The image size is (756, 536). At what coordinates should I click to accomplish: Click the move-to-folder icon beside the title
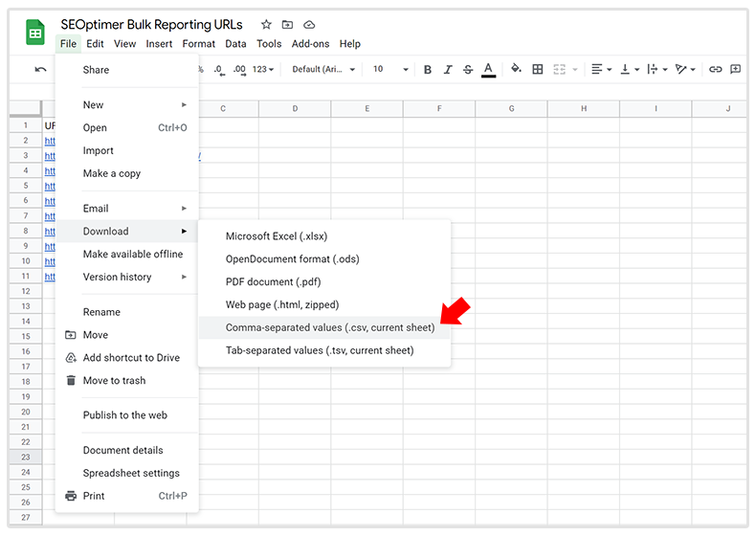(x=287, y=24)
